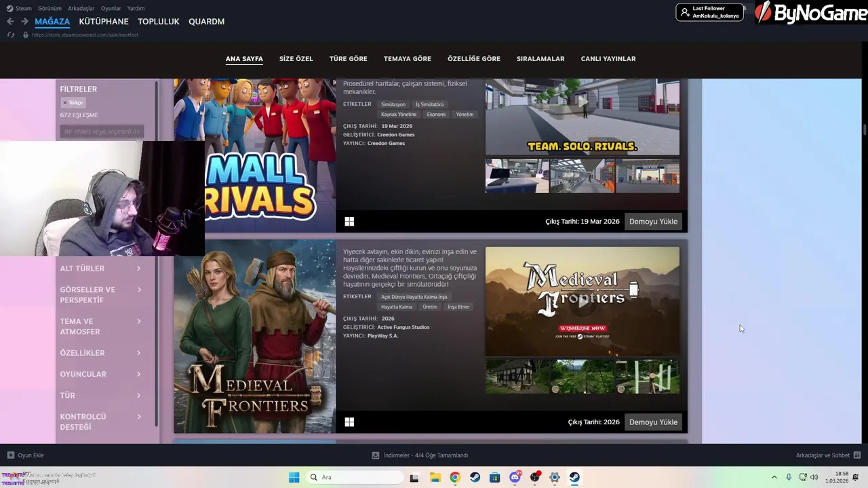Select the TÜRE GÖRE tab

point(349,59)
